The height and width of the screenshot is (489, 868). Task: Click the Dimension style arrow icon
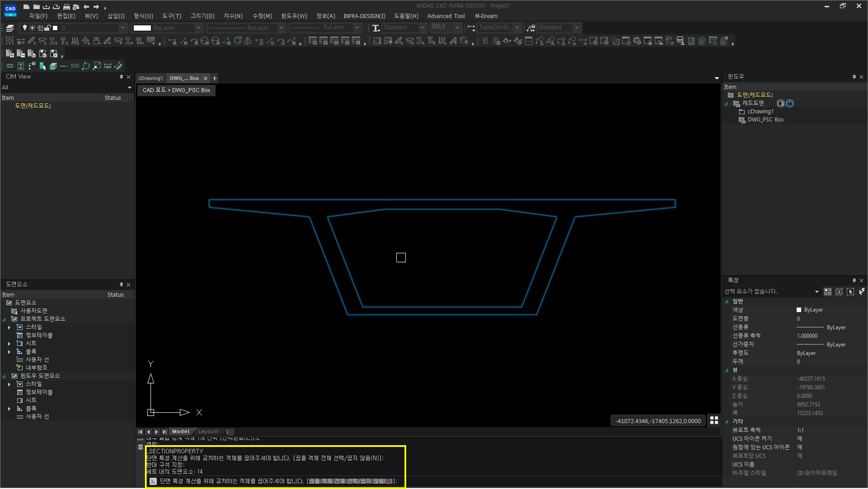(x=471, y=28)
